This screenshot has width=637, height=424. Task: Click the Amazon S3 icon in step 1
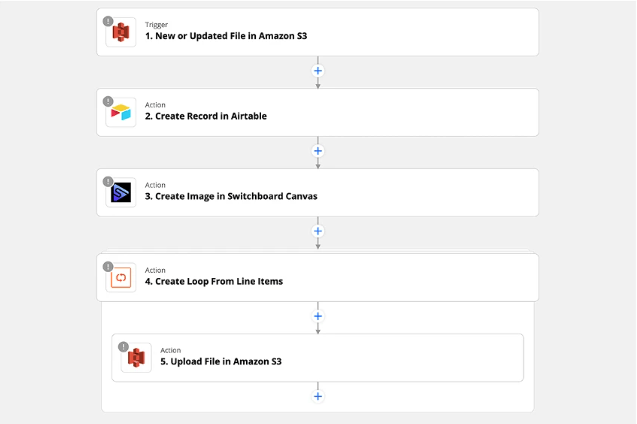coord(121,32)
